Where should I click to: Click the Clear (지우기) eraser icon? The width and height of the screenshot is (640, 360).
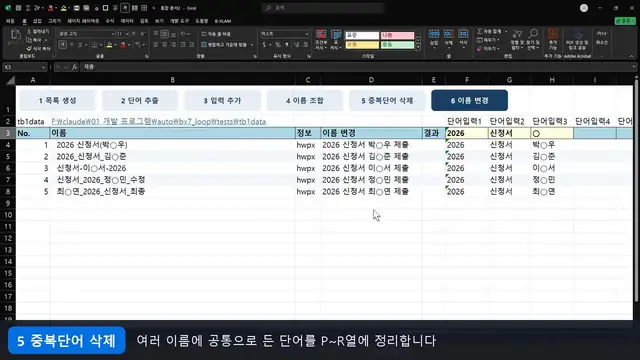480,49
